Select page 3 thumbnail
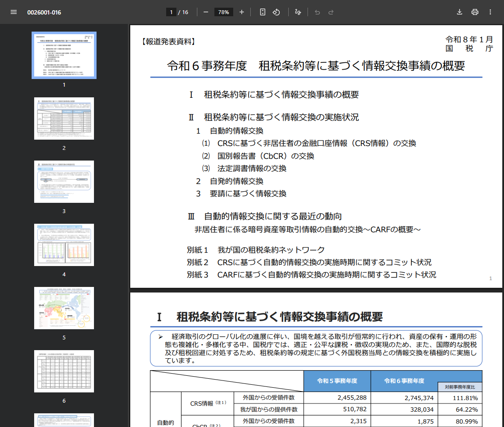The image size is (504, 427). [x=64, y=181]
